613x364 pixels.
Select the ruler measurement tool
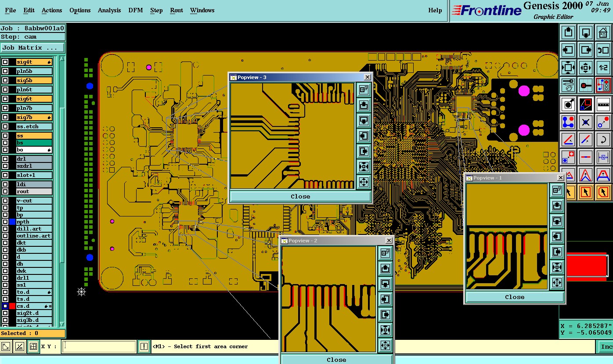tap(603, 105)
